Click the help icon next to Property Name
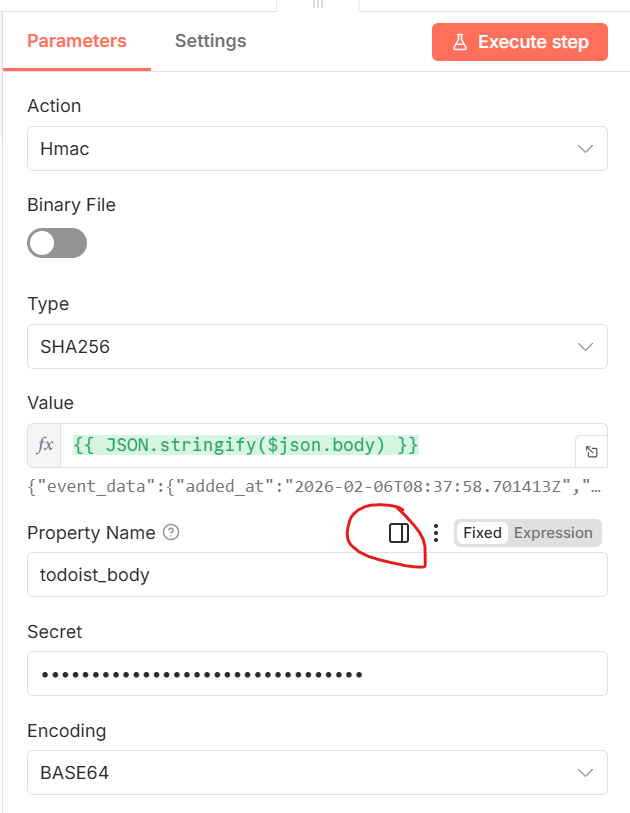630x813 pixels. click(171, 533)
